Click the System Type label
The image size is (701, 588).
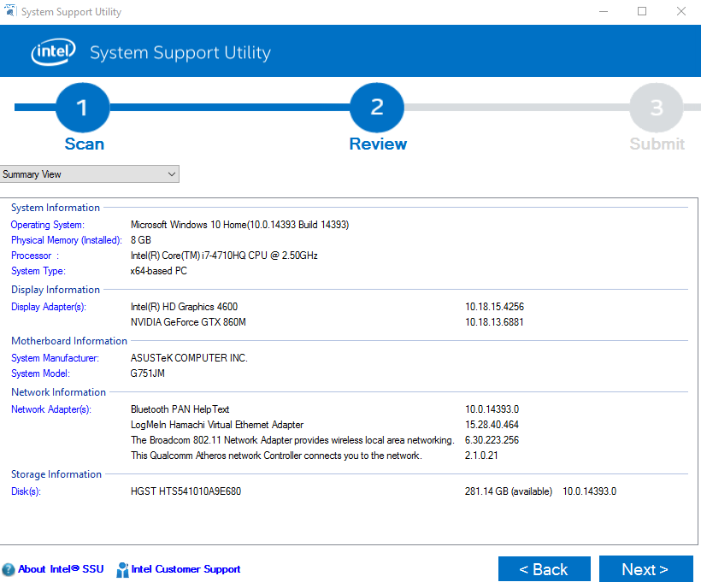(x=38, y=271)
